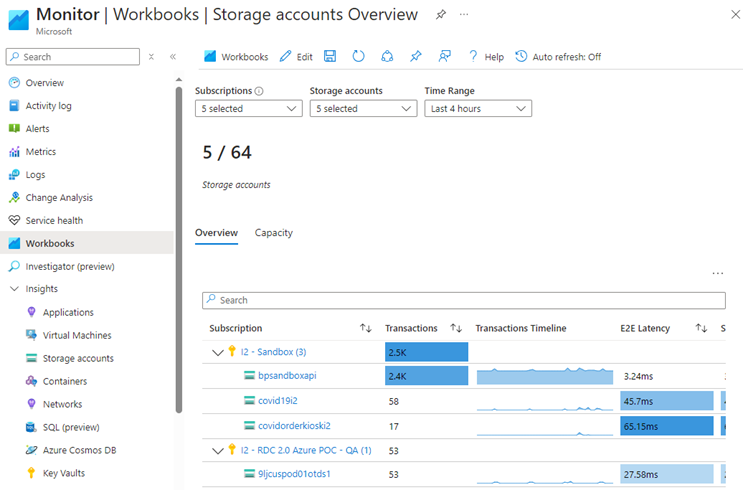This screenshot has height=490, width=743.
Task: Collapse the sidebar with double chevron
Action: (173, 57)
